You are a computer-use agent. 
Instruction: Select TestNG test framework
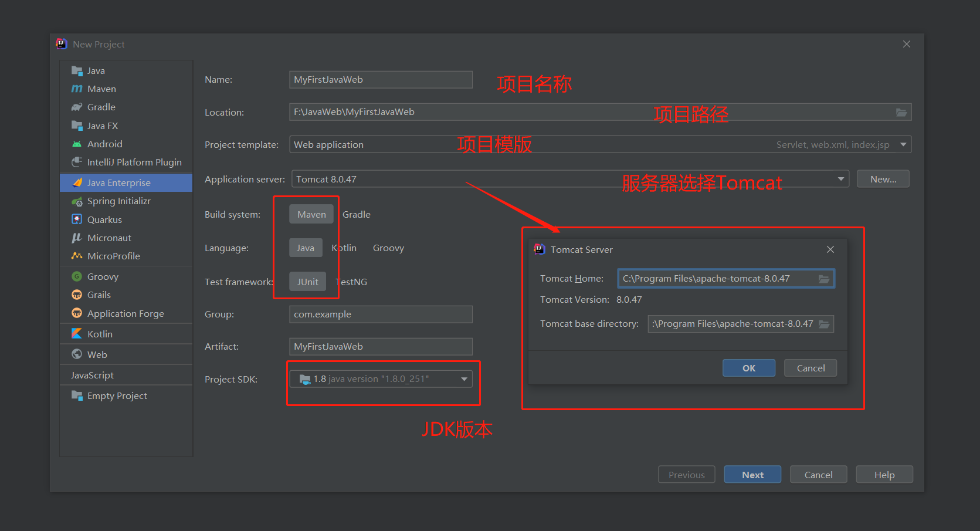click(351, 282)
